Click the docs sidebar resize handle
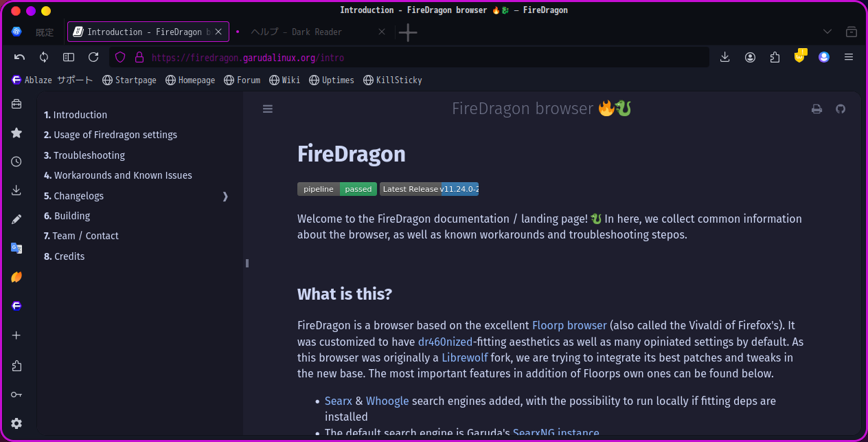The image size is (868, 442). point(247,263)
